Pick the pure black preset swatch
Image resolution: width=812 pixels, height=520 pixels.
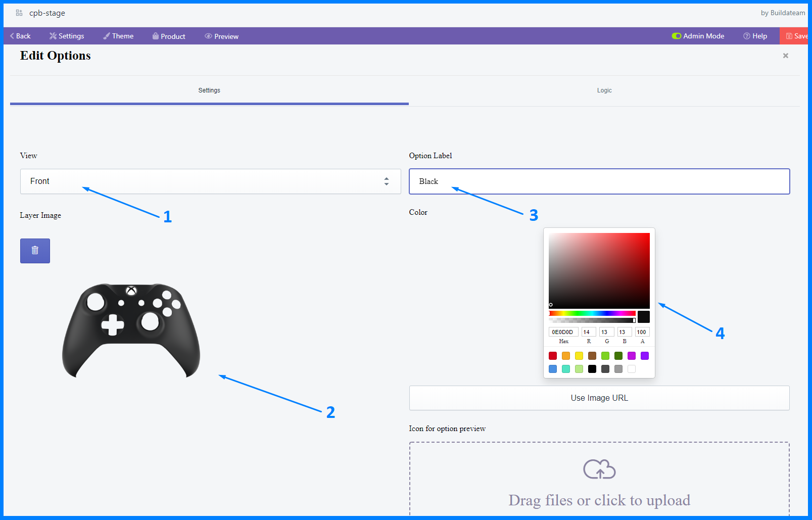coord(592,369)
